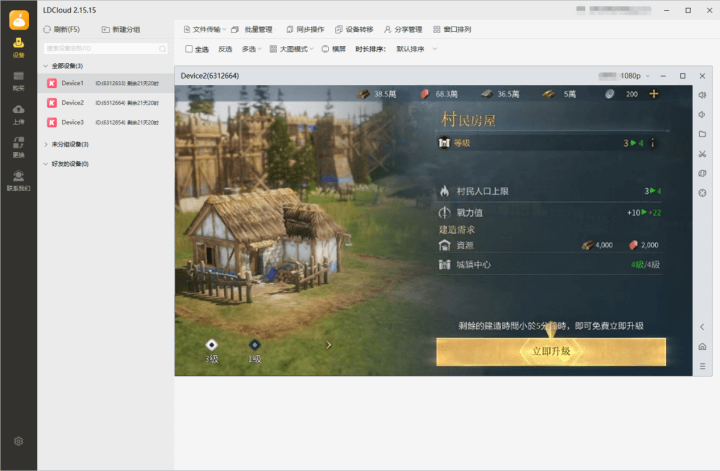Tick the 全选 select-all checkbox
The width and height of the screenshot is (720, 471).
coord(189,49)
